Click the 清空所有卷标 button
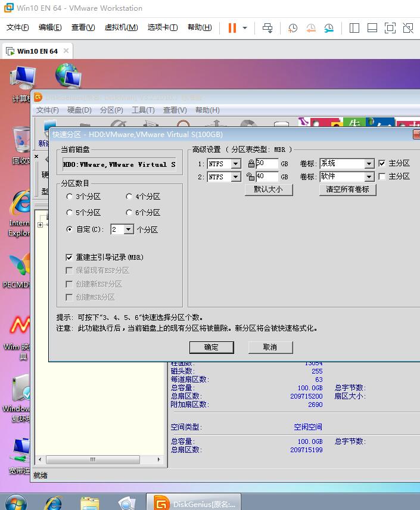The height and width of the screenshot is (510, 420). click(347, 189)
